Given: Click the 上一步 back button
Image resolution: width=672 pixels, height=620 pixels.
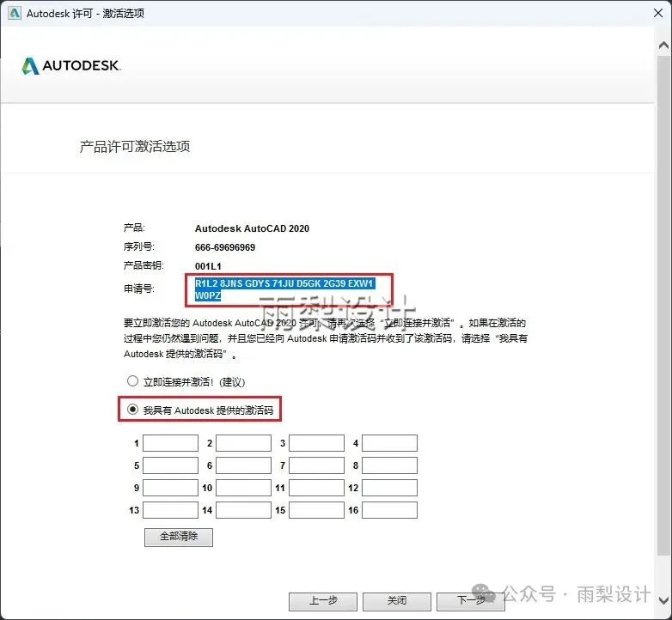Looking at the screenshot, I should pos(323,601).
